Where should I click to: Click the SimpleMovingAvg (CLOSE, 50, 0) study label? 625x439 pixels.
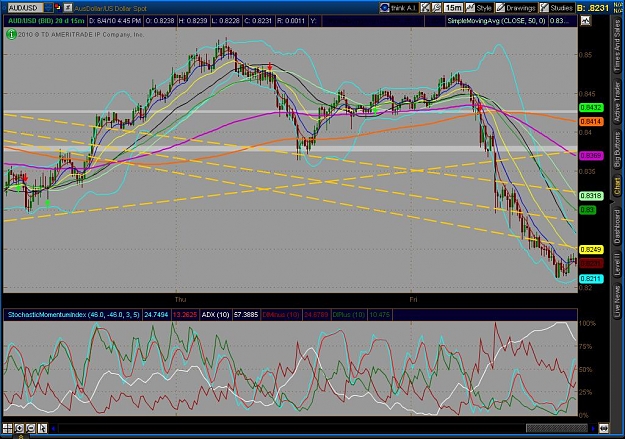pyautogui.click(x=496, y=21)
